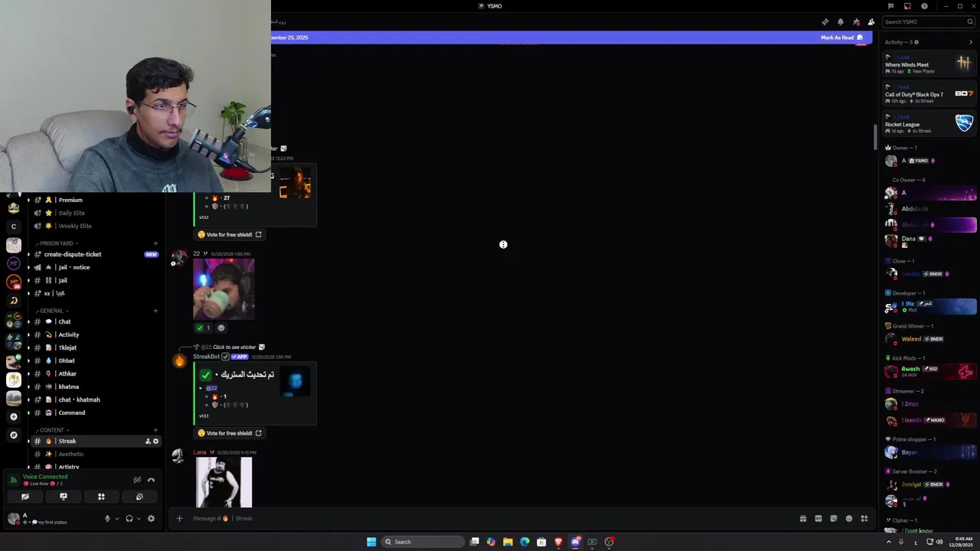Open the gift icon in message bar
Image resolution: width=980 pixels, height=551 pixels.
802,518
